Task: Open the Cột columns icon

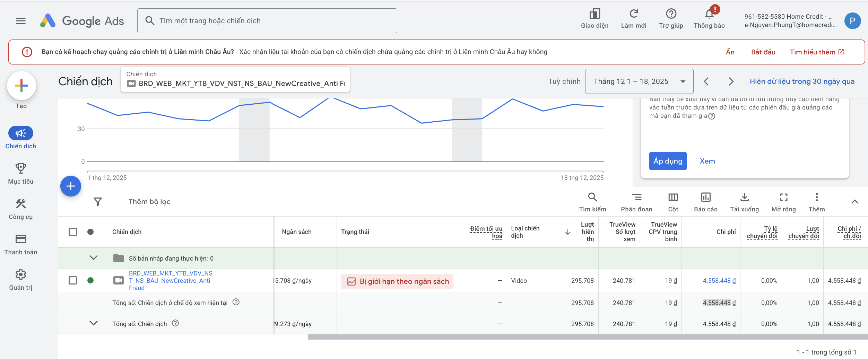Action: tap(673, 198)
